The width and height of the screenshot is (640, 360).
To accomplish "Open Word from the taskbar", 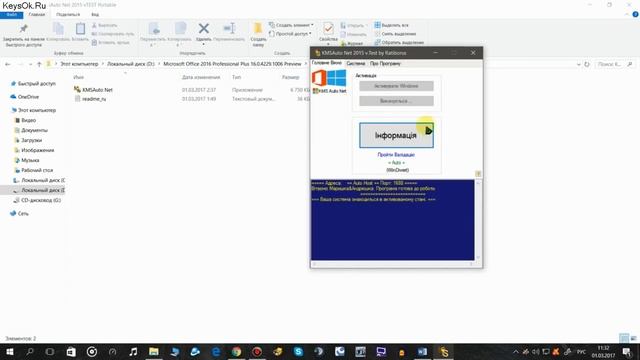I will click(x=422, y=351).
